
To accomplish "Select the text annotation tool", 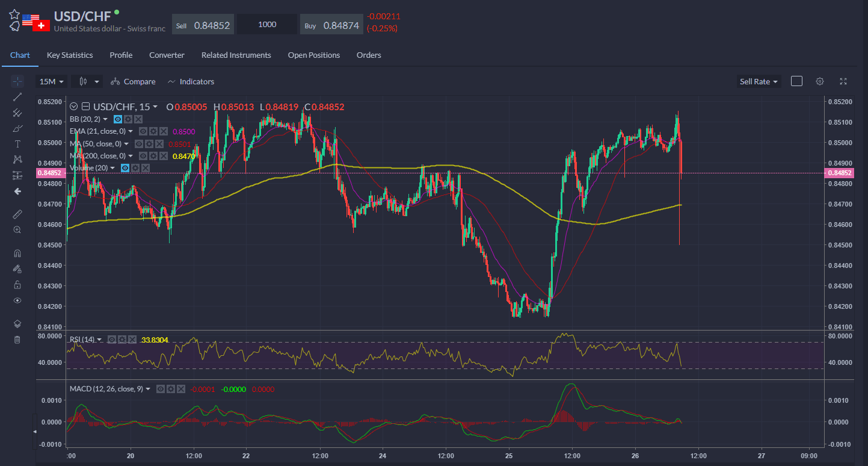I will tap(17, 144).
